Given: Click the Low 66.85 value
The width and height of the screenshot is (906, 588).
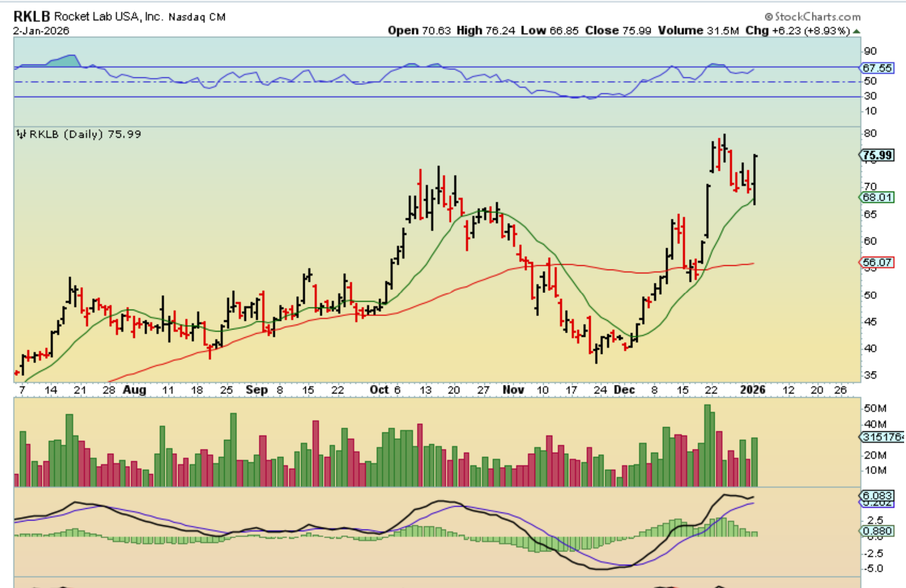Looking at the screenshot, I should (550, 31).
